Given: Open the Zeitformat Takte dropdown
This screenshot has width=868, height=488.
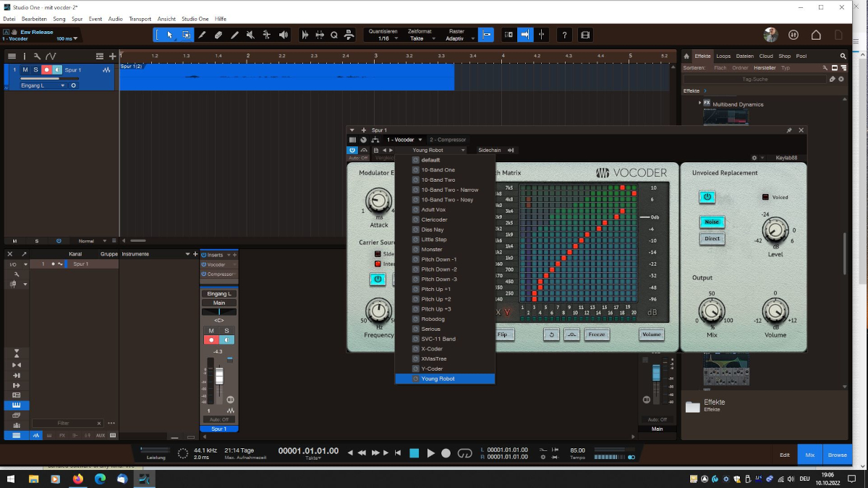Looking at the screenshot, I should coord(420,38).
